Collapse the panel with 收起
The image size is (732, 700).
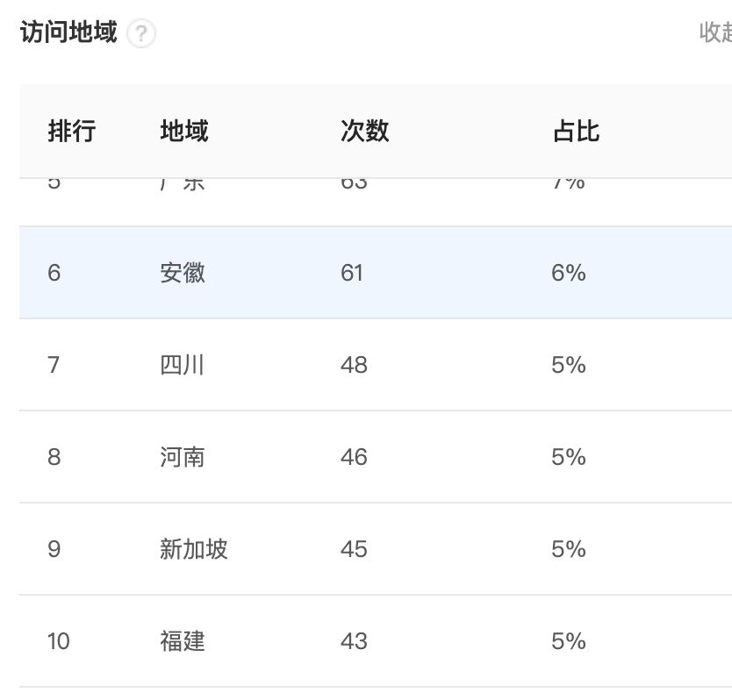[716, 32]
